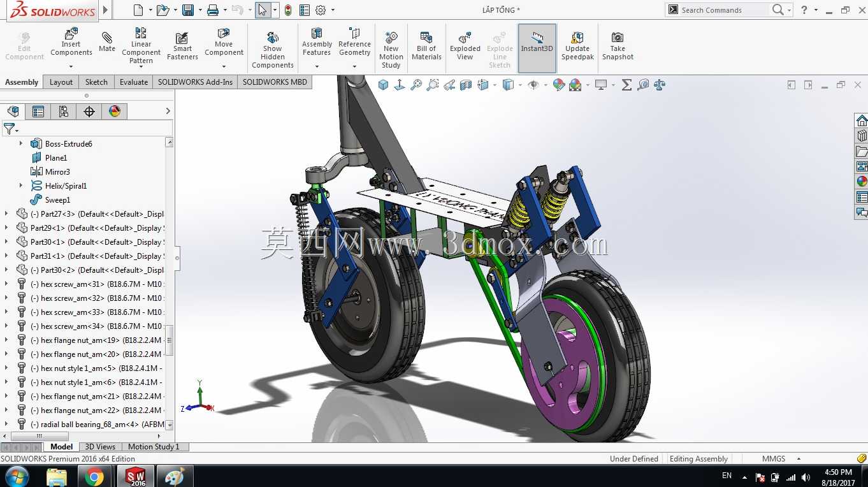Click the feature tree filter funnel

pos(9,129)
